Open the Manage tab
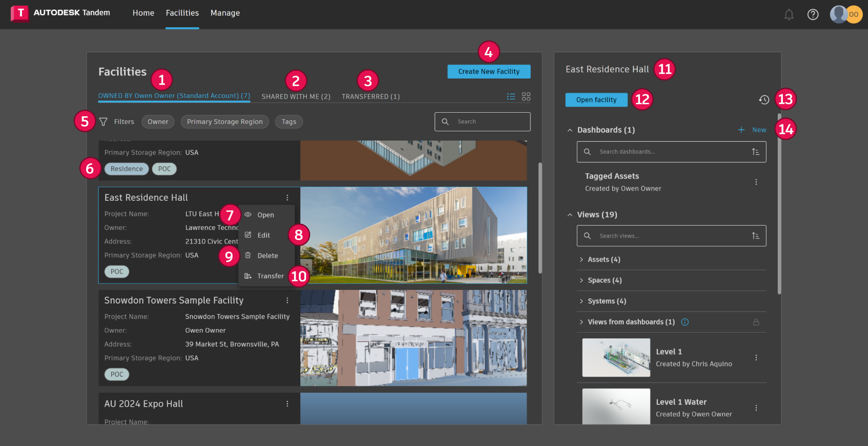 (x=225, y=13)
